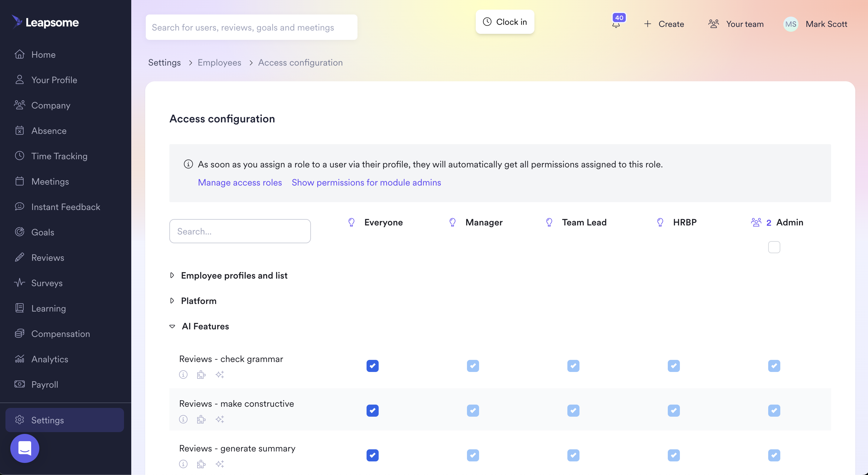The height and width of the screenshot is (475, 868).
Task: Click lightbulb icon beside Team Lead
Action: tap(549, 222)
